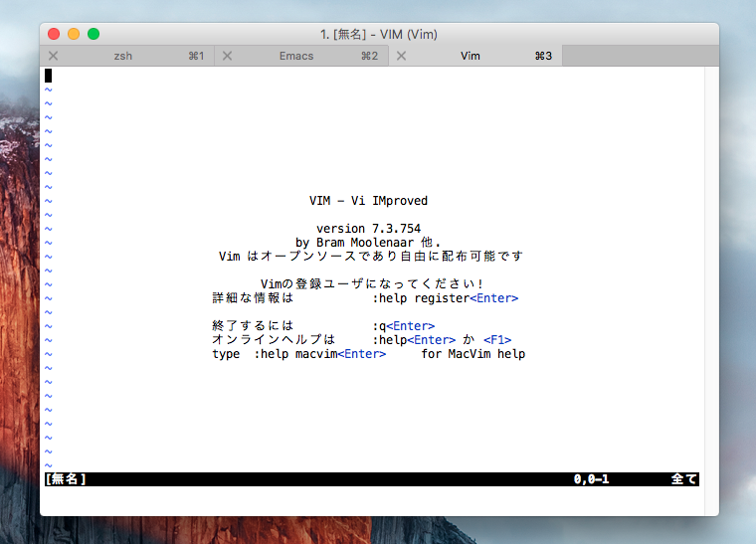
Task: Click the 'for MacVim help' text
Action: 472,354
